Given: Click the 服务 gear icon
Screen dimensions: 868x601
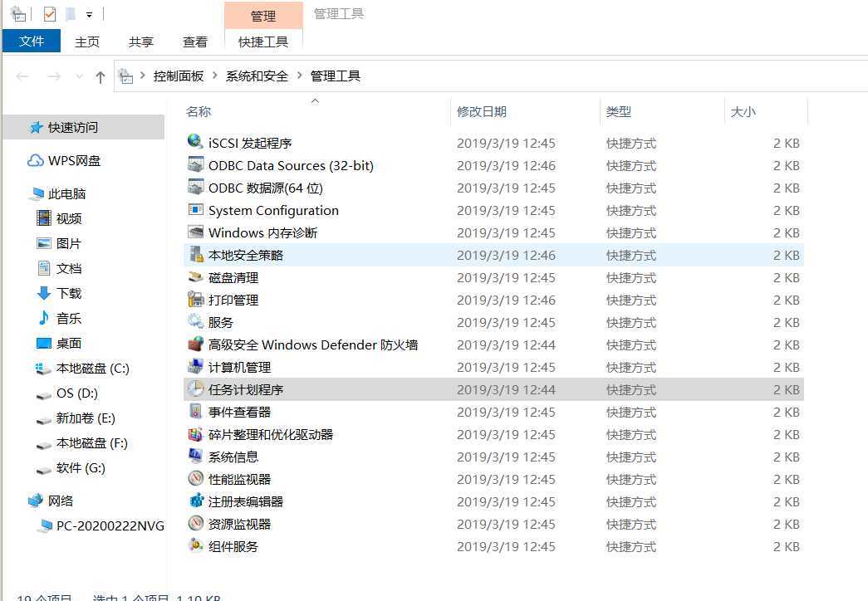Looking at the screenshot, I should click(x=195, y=321).
